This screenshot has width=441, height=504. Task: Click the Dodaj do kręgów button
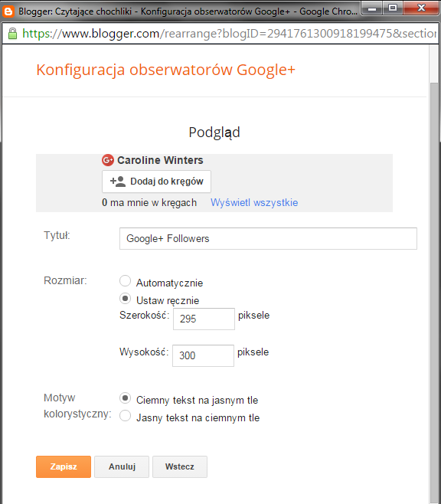point(156,182)
